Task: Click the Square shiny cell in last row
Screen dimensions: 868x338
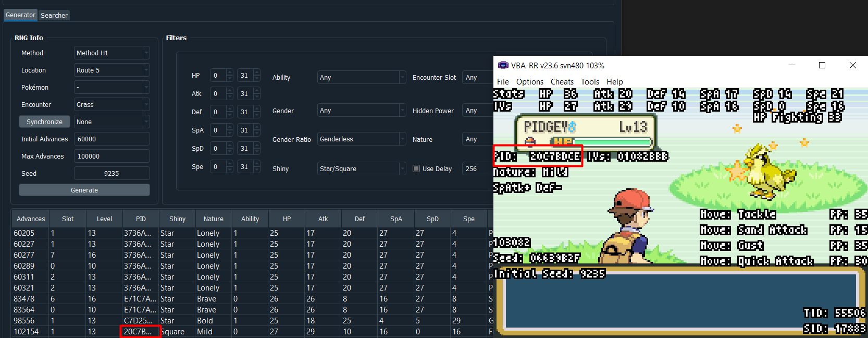Action: [177, 331]
